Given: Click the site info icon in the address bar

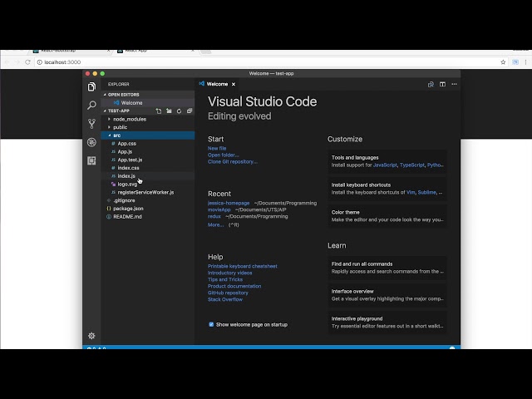Looking at the screenshot, I should point(39,62).
